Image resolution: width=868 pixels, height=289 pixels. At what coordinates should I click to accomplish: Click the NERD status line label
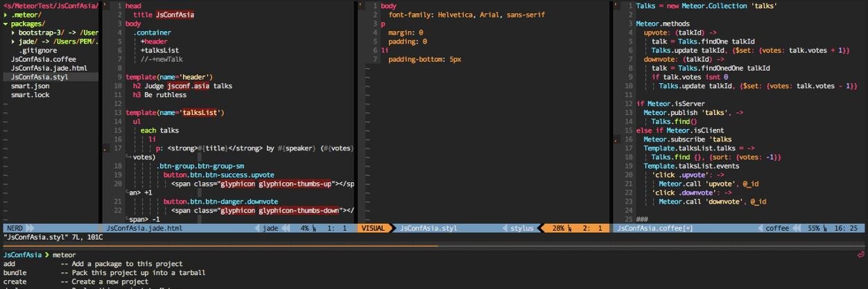click(15, 228)
